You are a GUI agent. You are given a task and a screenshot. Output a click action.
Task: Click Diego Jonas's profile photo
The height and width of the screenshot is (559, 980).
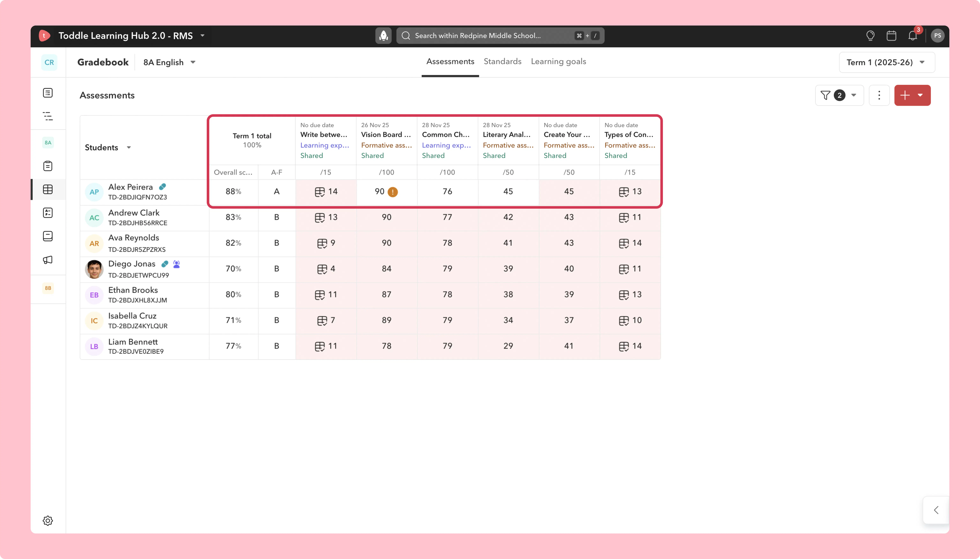click(x=94, y=269)
